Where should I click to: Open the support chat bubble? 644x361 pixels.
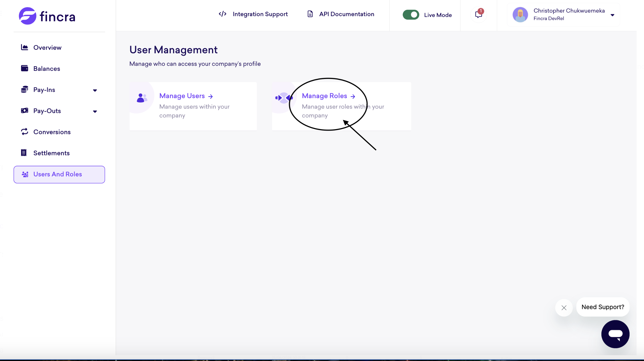(615, 334)
